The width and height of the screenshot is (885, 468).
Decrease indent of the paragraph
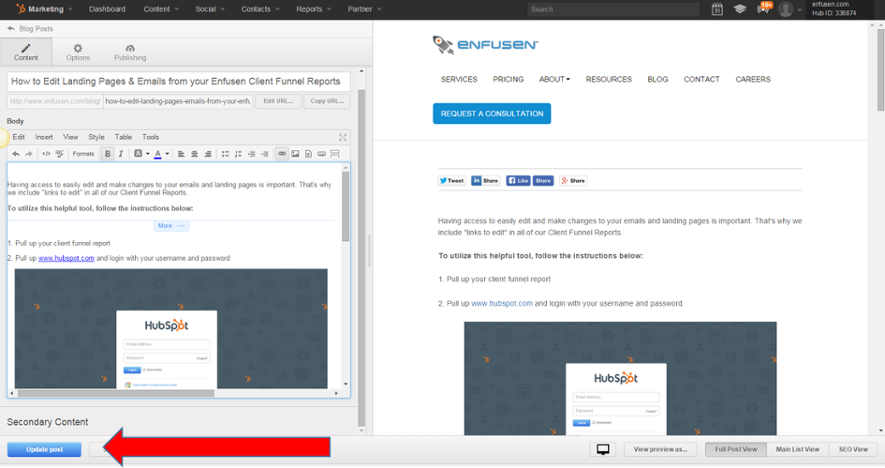pyautogui.click(x=252, y=154)
